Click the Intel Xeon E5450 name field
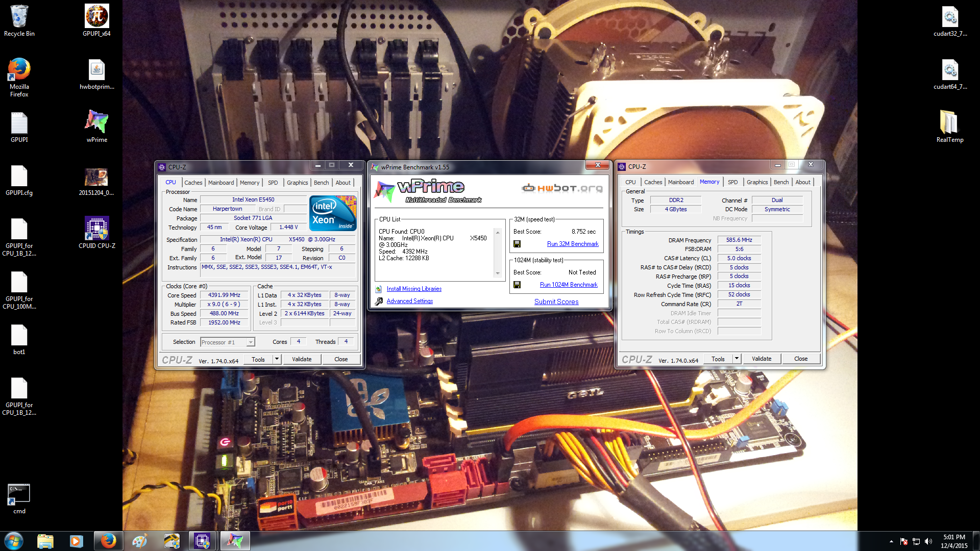This screenshot has width=980, height=551. [x=253, y=199]
